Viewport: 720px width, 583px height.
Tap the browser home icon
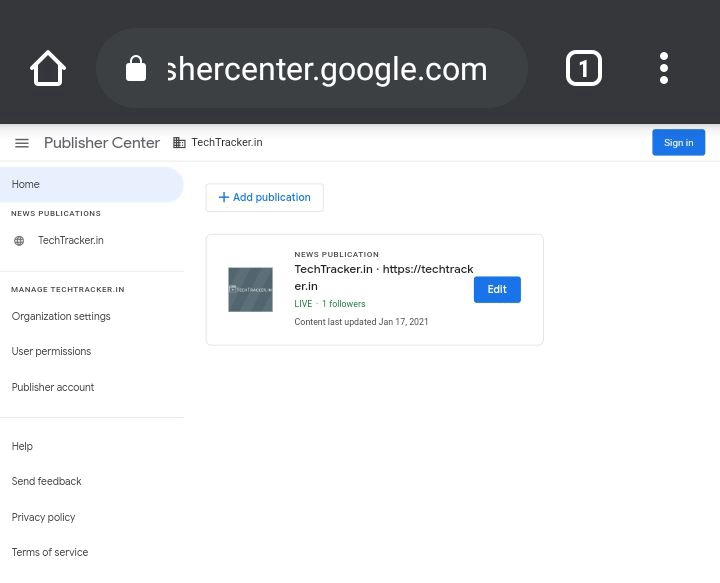[x=47, y=68]
